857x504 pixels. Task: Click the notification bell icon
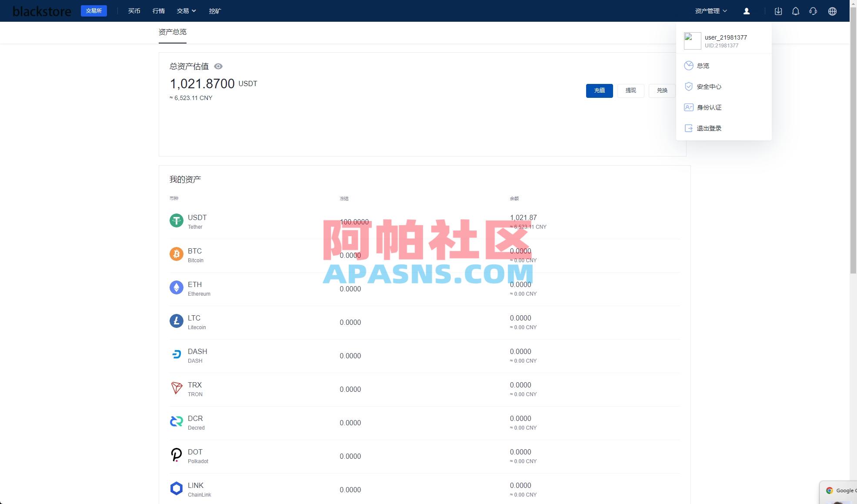(x=795, y=11)
